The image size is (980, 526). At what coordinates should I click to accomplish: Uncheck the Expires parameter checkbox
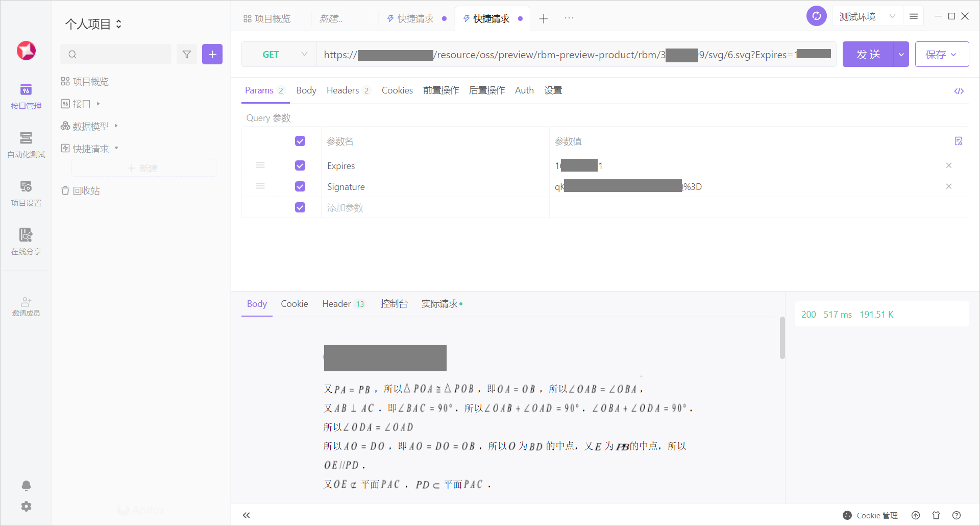[300, 165]
